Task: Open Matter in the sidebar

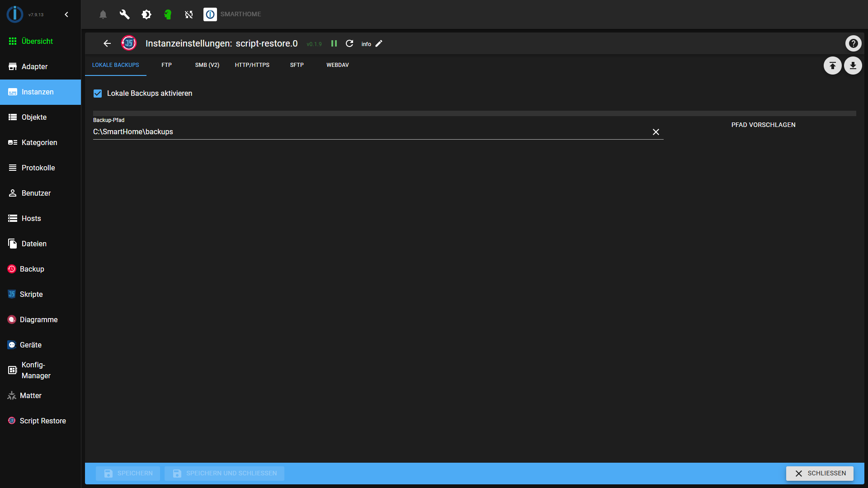Action: (40, 395)
